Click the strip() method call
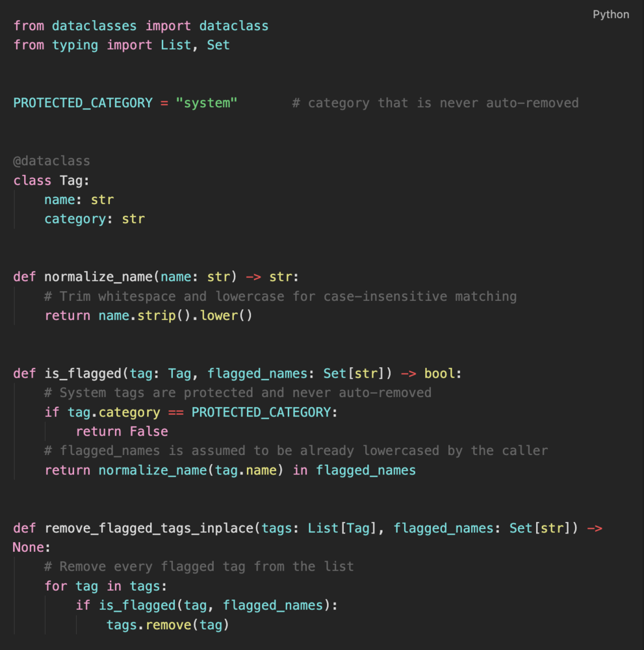This screenshot has height=650, width=644. [x=163, y=315]
